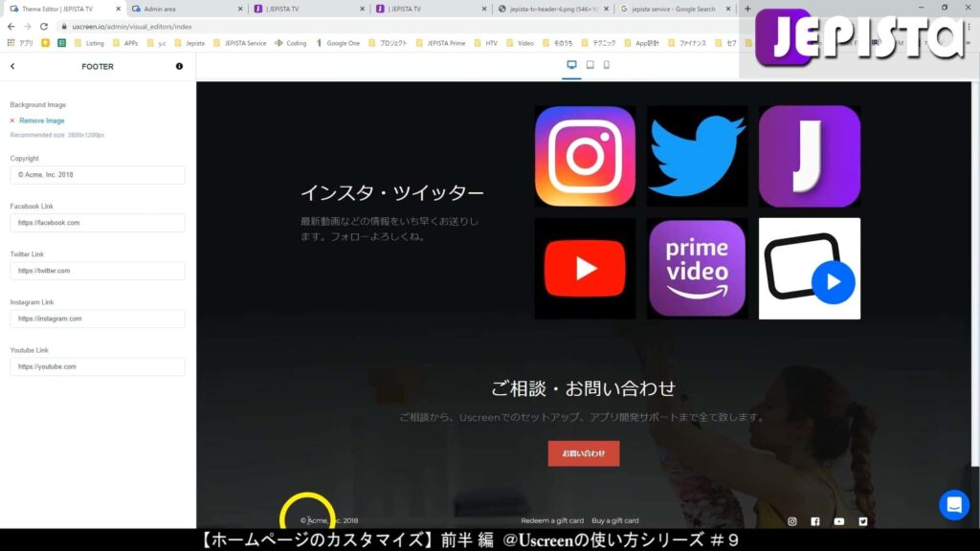Edit the Instagram Link field
The height and width of the screenshot is (551, 980).
pos(98,319)
